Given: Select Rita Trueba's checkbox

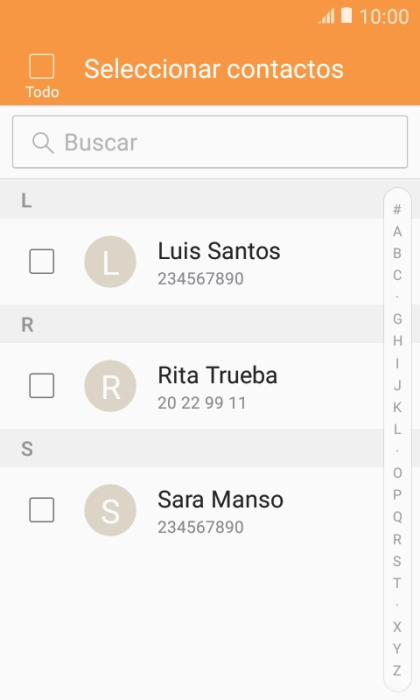Looking at the screenshot, I should pos(42,385).
